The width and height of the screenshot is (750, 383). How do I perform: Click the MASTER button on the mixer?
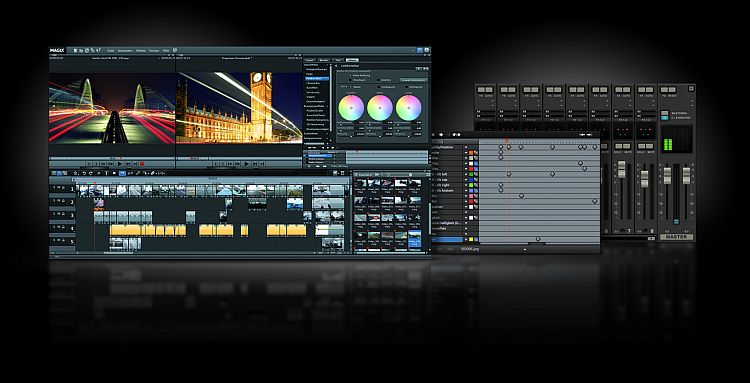(x=676, y=237)
